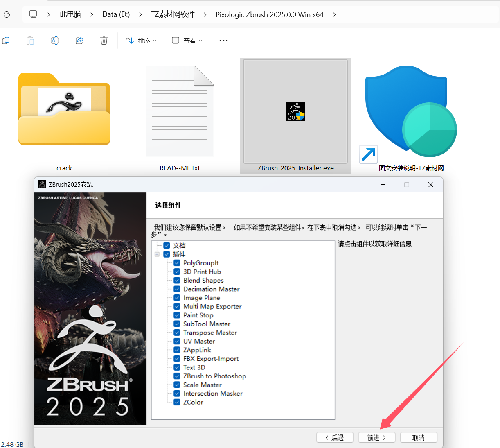The image size is (500, 448).
Task: Click the 选择组件 heading text
Action: coord(168,205)
